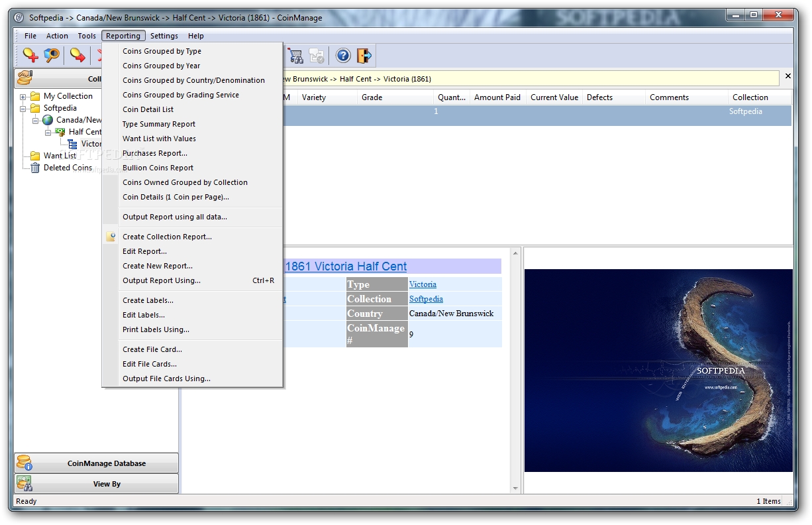Click the CoinManage title bar app icon
Viewport: 812px width, 525px height.
[x=19, y=18]
